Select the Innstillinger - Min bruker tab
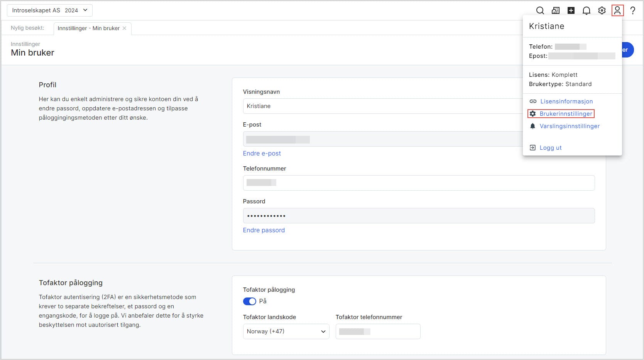Image resolution: width=644 pixels, height=360 pixels. [88, 28]
